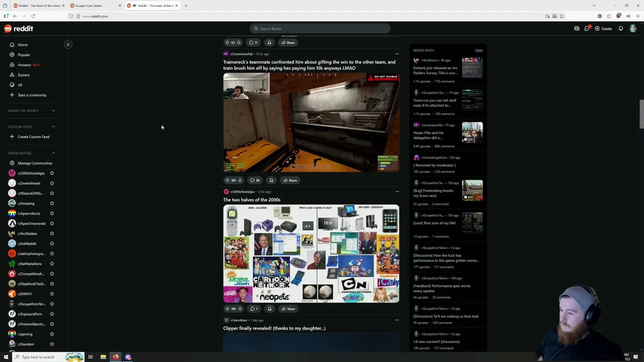Collapse the left navigation sidebar button

(68, 44)
